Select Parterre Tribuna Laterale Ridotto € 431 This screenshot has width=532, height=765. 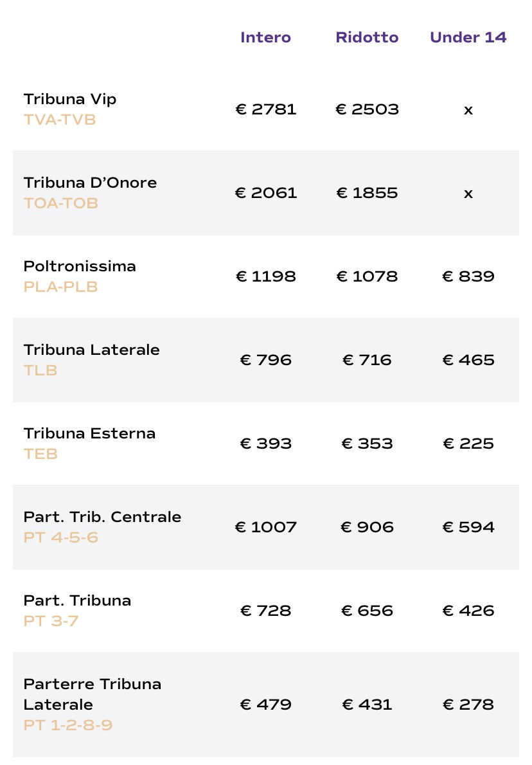click(367, 705)
